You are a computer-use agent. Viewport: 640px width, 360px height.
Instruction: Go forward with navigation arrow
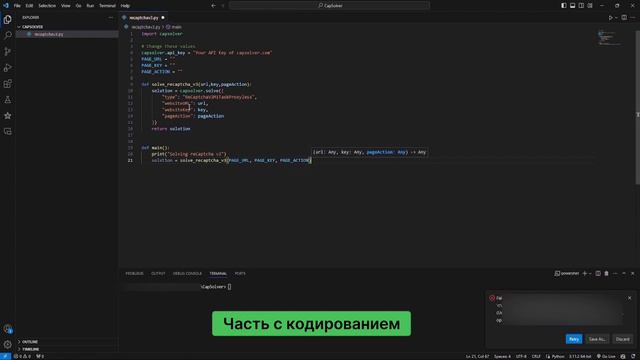pos(223,6)
